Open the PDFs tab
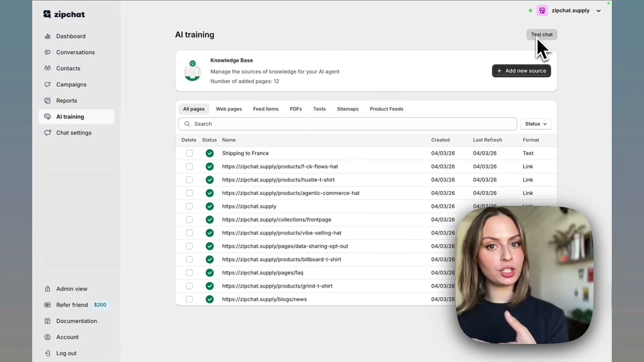Image resolution: width=644 pixels, height=362 pixels. 296,109
